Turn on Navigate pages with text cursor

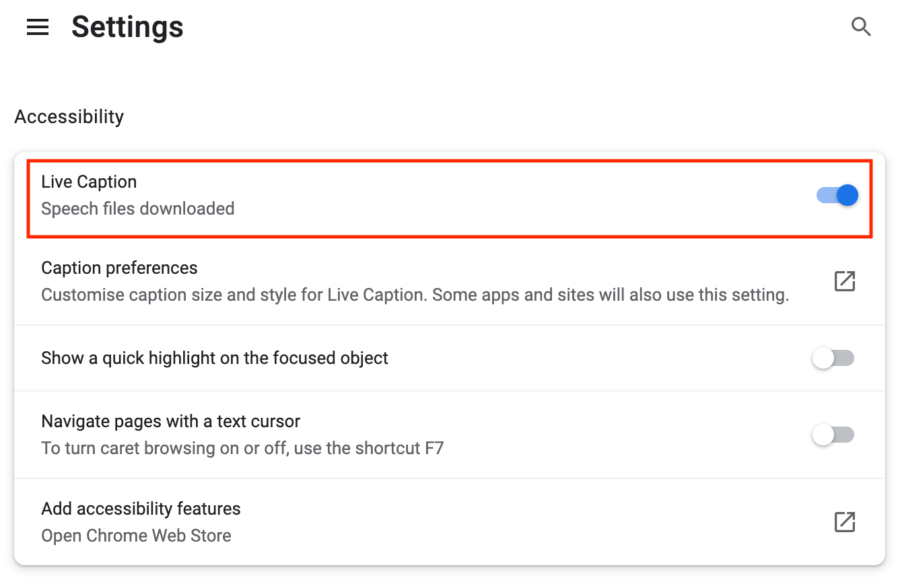[833, 435]
